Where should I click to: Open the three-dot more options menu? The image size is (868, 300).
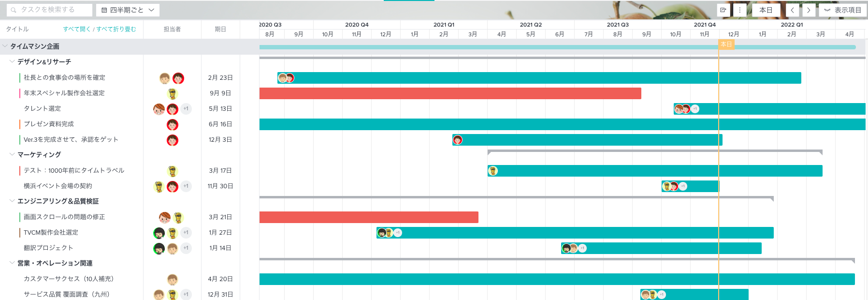click(740, 10)
